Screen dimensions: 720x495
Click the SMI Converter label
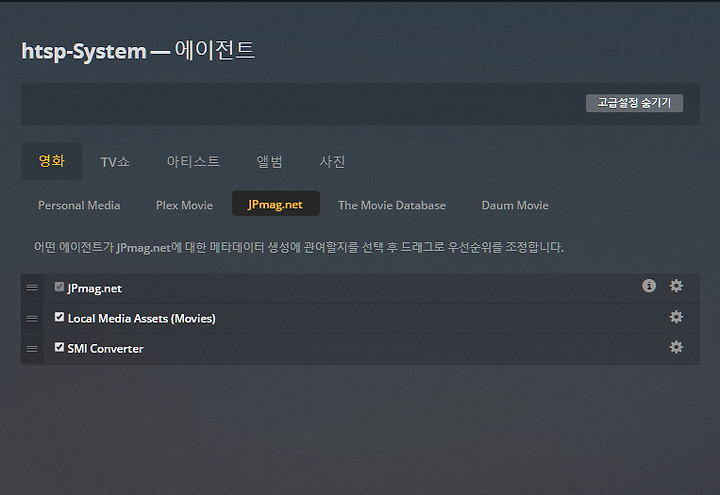pos(105,349)
